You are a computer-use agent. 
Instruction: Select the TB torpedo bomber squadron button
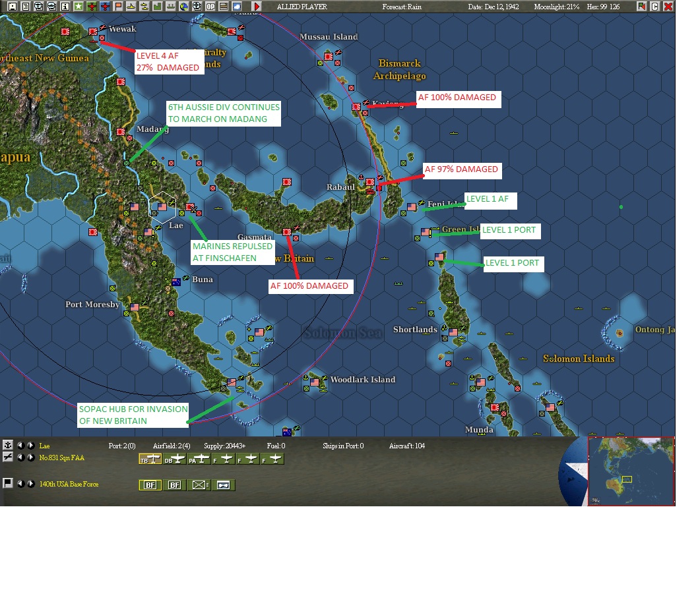[150, 459]
